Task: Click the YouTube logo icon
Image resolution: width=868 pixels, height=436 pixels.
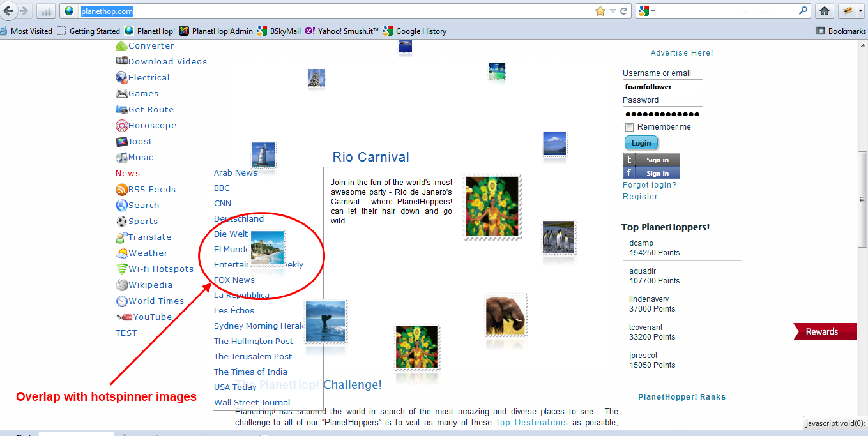Action: (x=124, y=317)
